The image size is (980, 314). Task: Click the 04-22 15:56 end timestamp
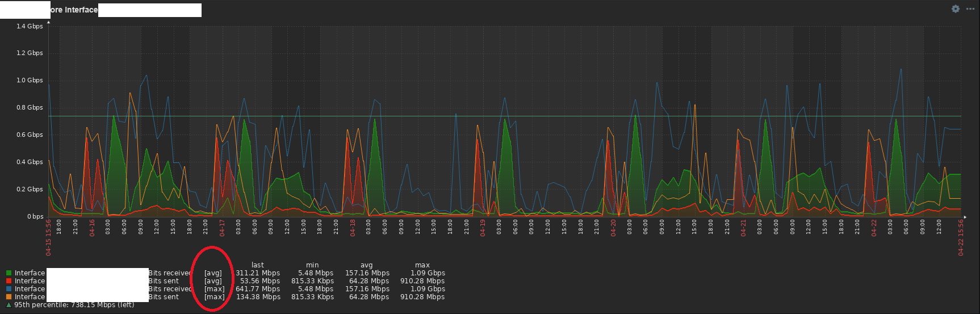(961, 237)
